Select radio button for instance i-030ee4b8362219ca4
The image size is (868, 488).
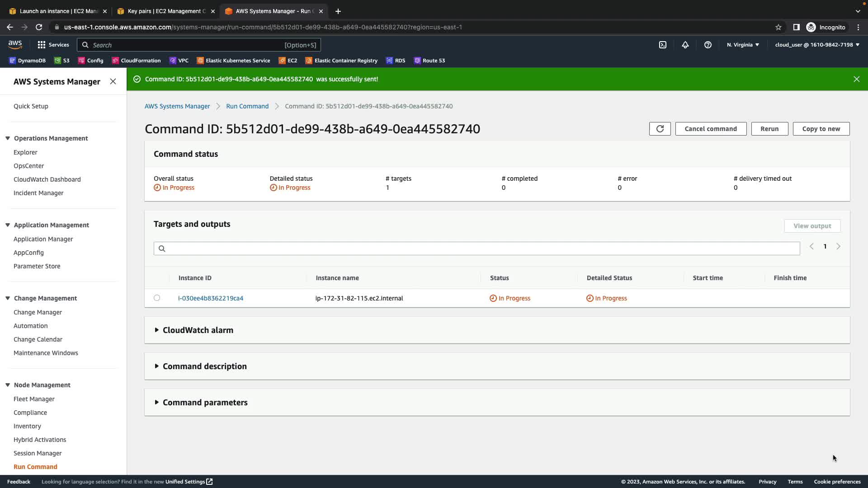pos(157,298)
